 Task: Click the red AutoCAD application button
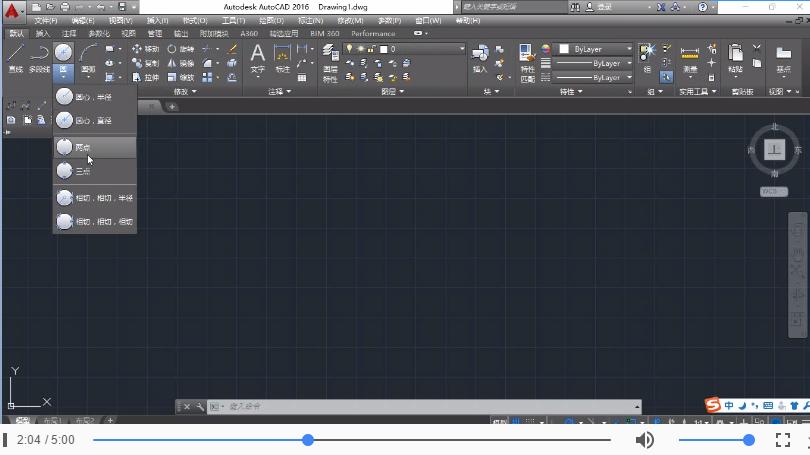pyautogui.click(x=12, y=11)
